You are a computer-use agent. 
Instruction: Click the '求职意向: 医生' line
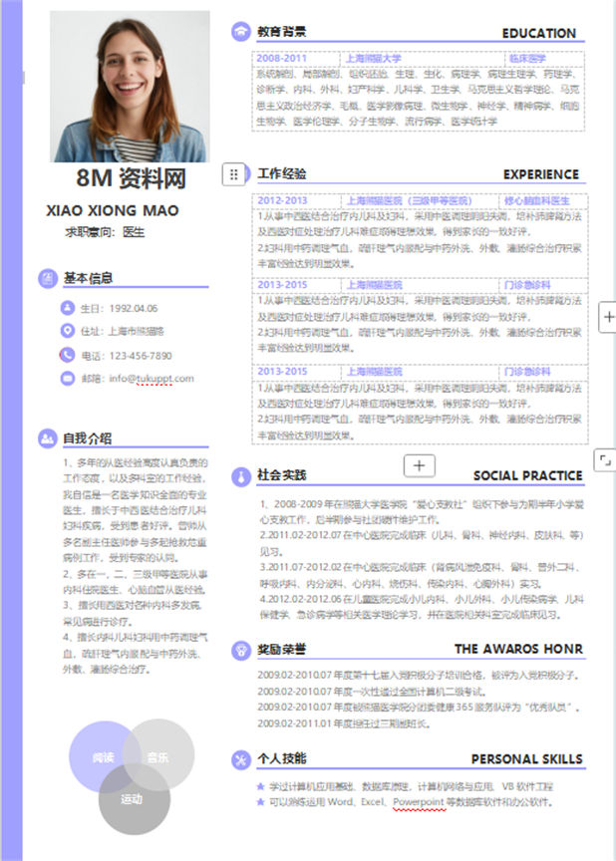coord(105,232)
